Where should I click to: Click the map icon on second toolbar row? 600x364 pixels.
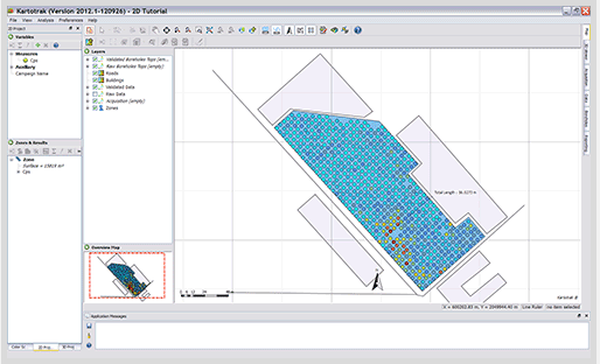(x=90, y=42)
